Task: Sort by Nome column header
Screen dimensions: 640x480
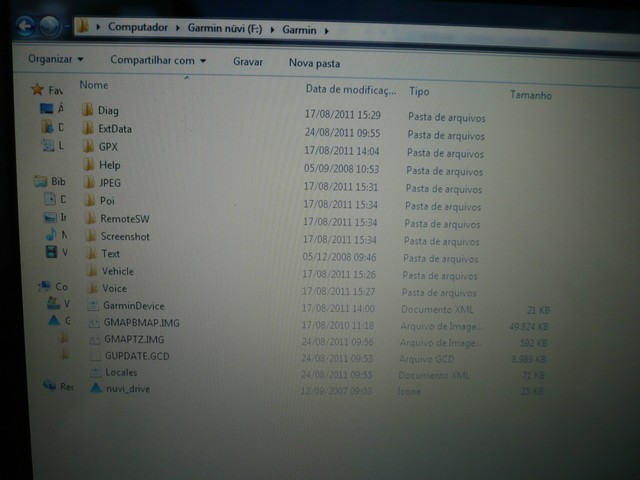Action: tap(94, 85)
